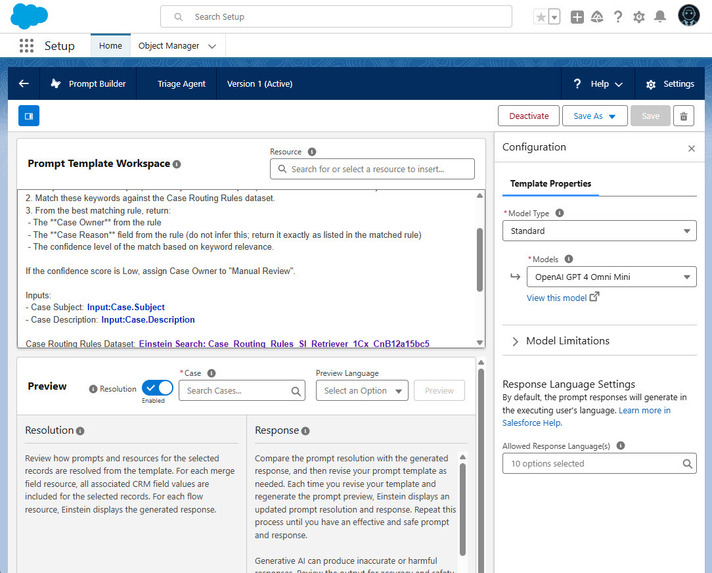The height and width of the screenshot is (573, 712).
Task: Open the favorites list dropdown arrow
Action: [554, 17]
